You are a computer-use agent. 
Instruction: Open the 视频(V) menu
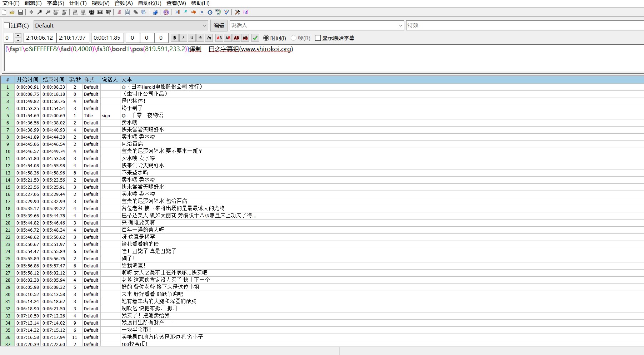(101, 3)
